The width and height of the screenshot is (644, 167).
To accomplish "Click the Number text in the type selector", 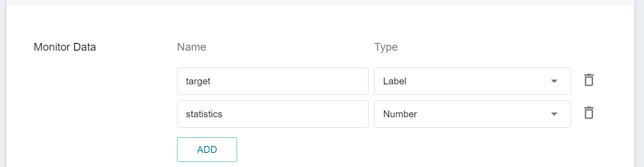I will point(400,114).
